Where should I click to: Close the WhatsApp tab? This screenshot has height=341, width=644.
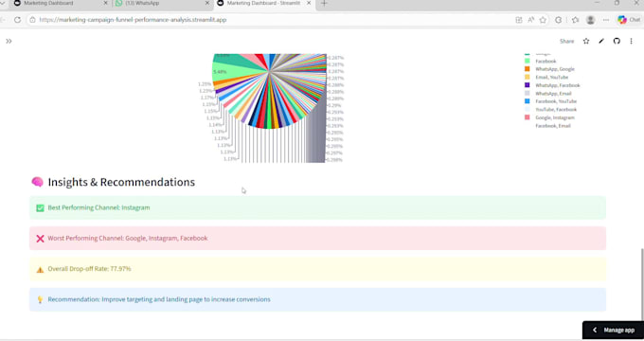coord(207,3)
